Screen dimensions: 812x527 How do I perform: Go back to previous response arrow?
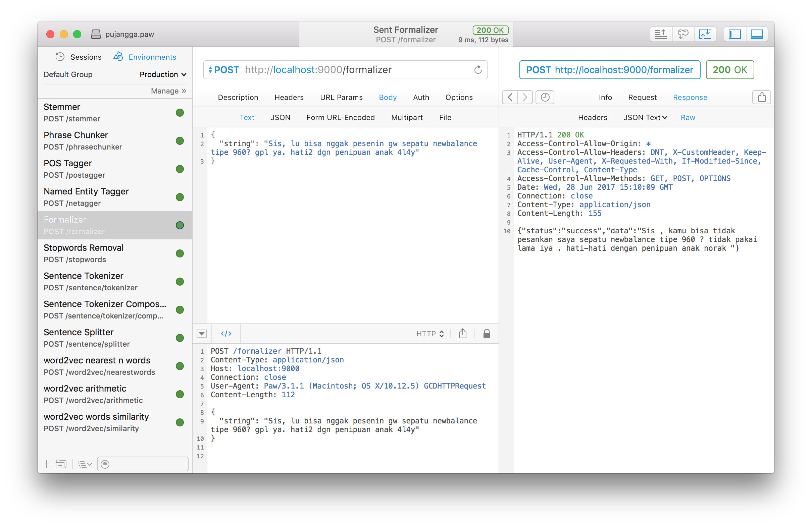[x=510, y=98]
